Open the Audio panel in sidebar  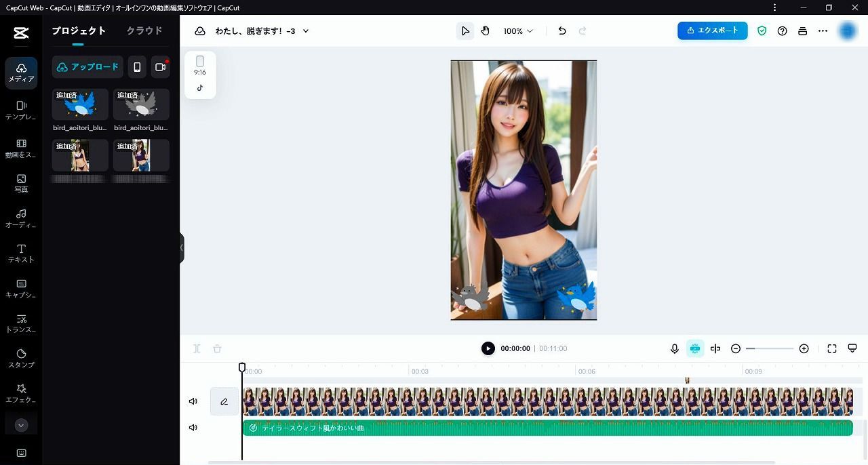tap(21, 218)
